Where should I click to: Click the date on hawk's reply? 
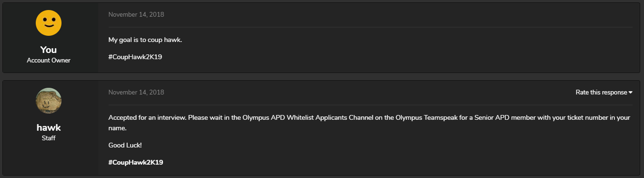(x=136, y=92)
